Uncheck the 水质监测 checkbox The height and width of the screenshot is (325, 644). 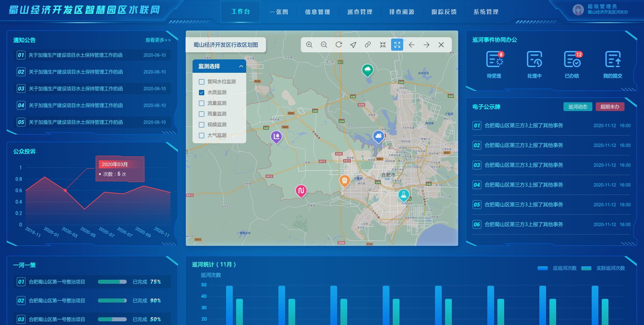[x=202, y=93]
